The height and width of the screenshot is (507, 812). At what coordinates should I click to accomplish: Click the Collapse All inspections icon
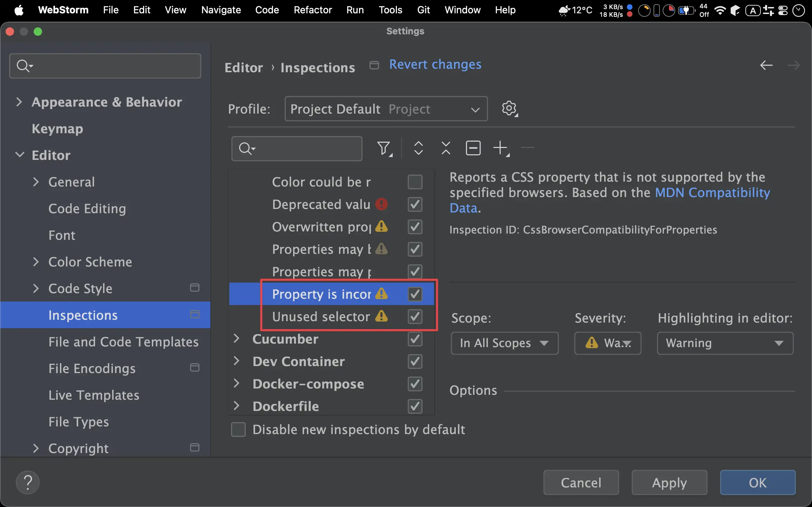(446, 148)
